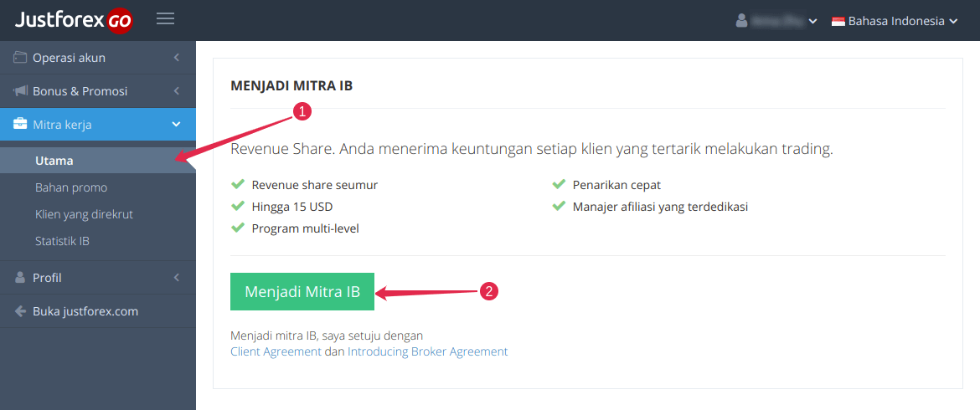This screenshot has width=980, height=410.
Task: Click the MENJADI MITRA IB heading
Action: [291, 85]
